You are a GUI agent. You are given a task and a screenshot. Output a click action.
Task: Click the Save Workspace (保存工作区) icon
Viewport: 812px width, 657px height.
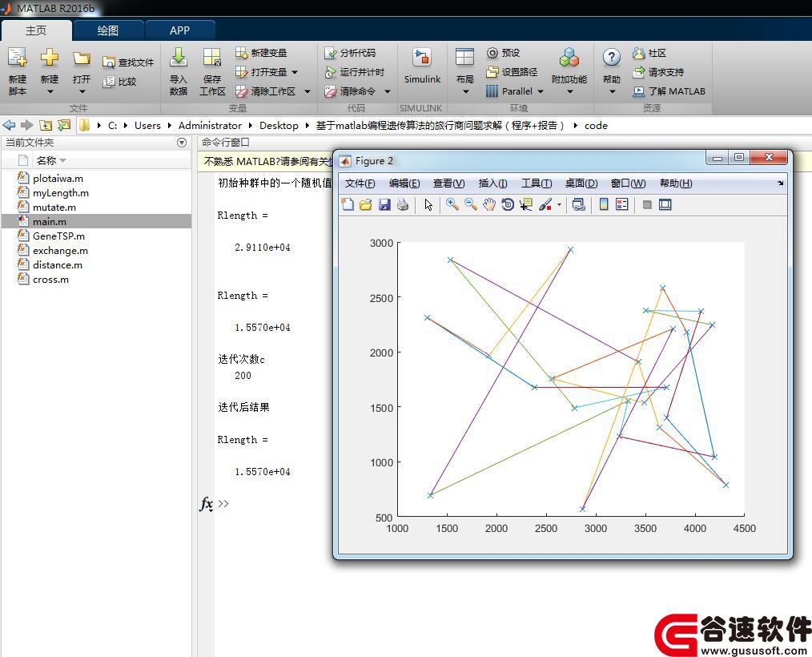[x=212, y=58]
